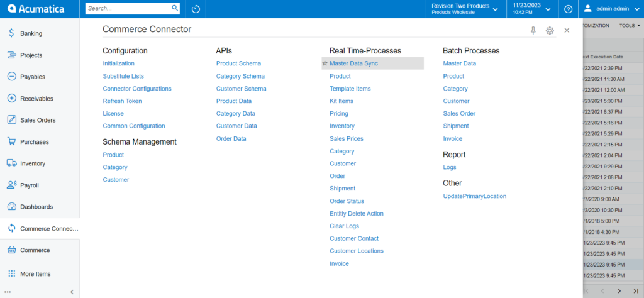This screenshot has width=644, height=298.
Task: Open UpdatePrimaryLocation link
Action: (475, 196)
